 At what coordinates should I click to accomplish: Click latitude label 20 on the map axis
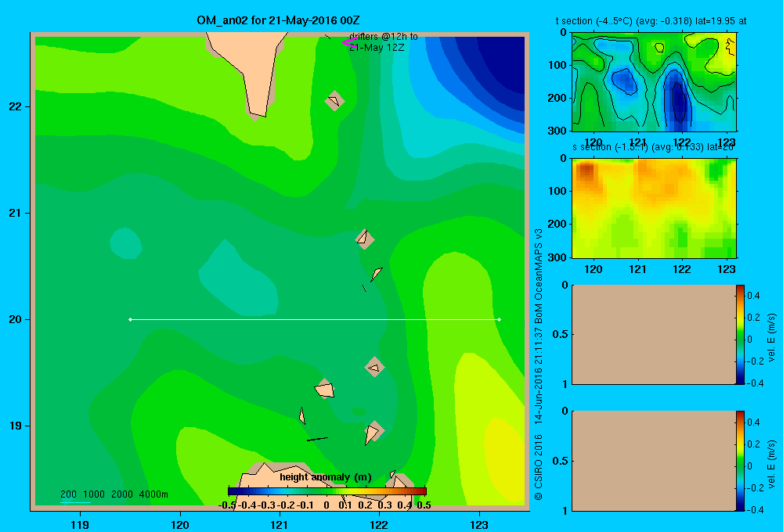coord(16,319)
